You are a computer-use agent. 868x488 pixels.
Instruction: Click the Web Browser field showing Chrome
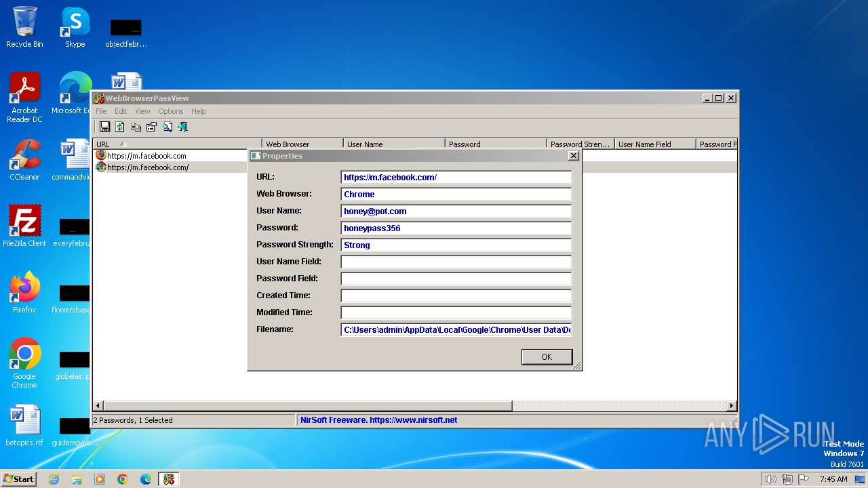click(456, 195)
